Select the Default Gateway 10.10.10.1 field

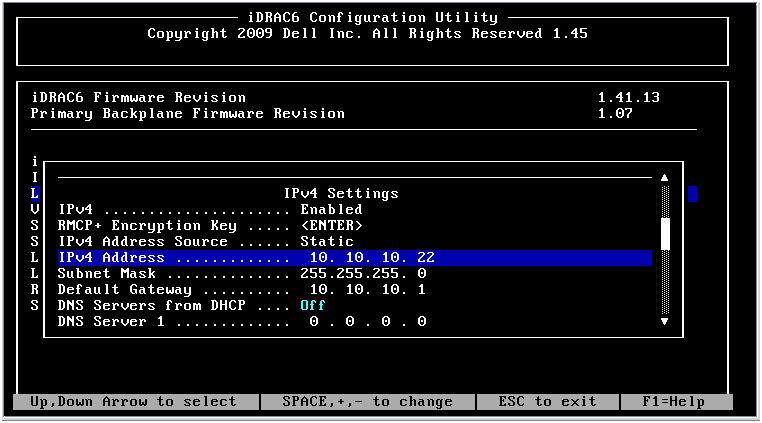367,290
